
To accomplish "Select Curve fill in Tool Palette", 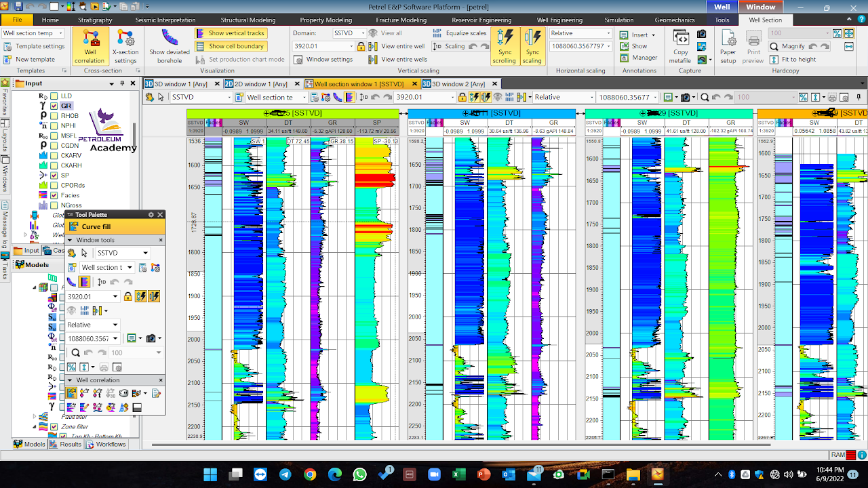I will tap(96, 227).
